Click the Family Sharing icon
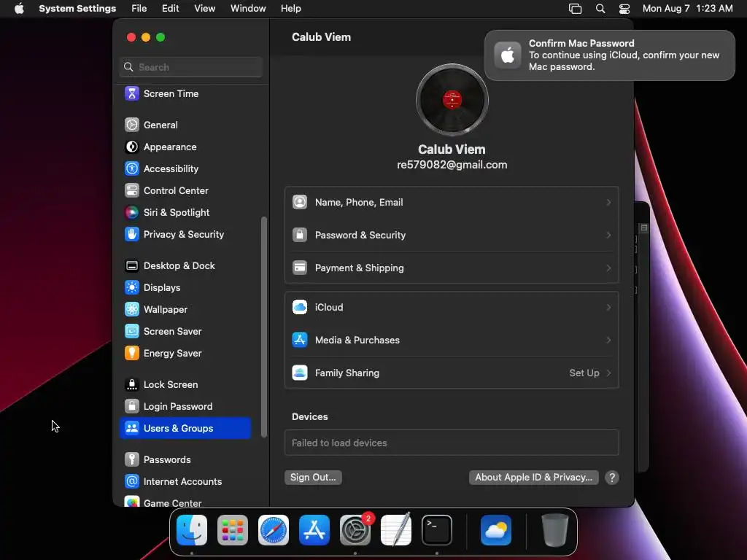The width and height of the screenshot is (747, 560). 300,373
